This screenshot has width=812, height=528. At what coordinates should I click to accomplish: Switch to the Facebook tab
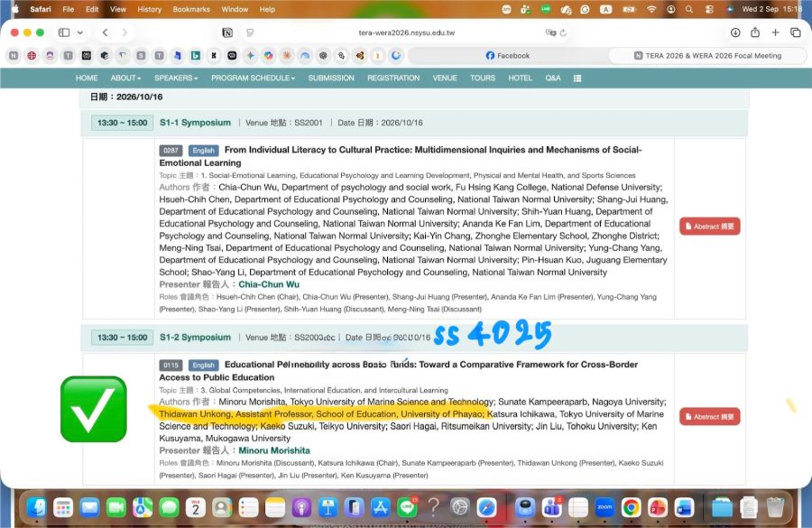point(508,55)
